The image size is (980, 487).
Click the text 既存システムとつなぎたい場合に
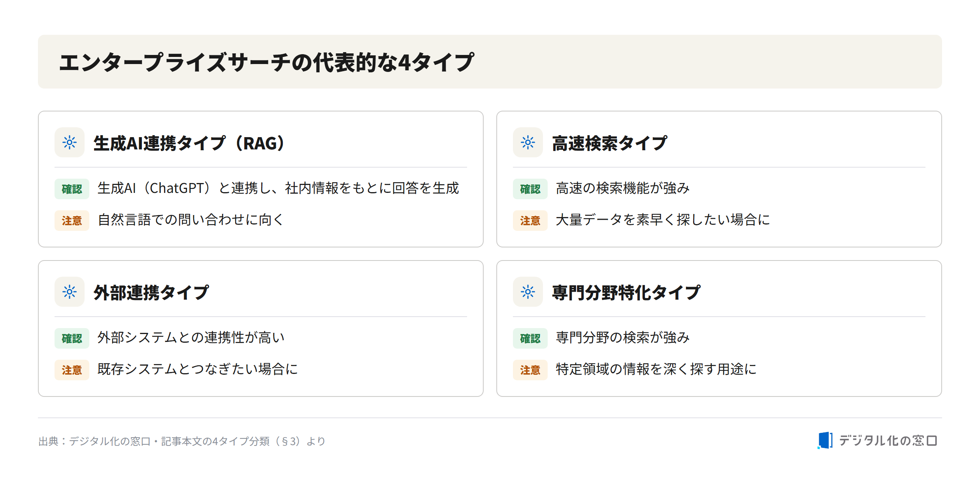(x=198, y=369)
